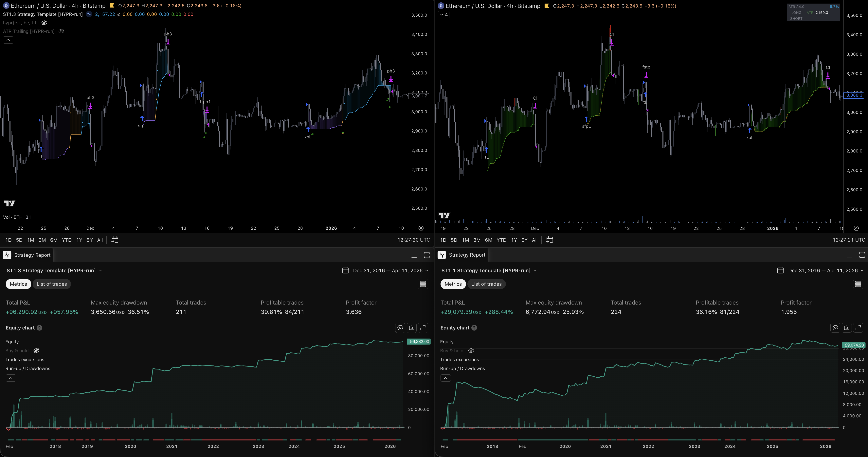This screenshot has height=457, width=868.
Task: Click right chart current price label 3,088.3
Action: (x=854, y=95)
